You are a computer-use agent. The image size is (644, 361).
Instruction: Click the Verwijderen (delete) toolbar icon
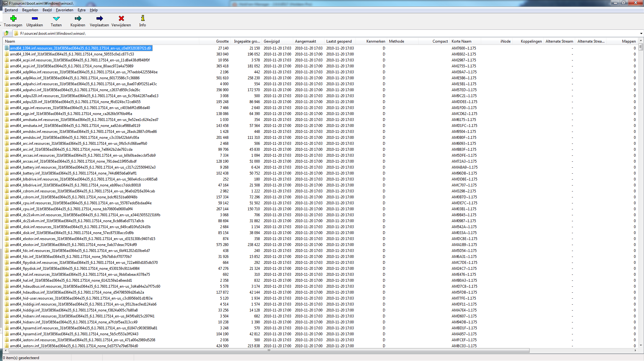click(121, 18)
